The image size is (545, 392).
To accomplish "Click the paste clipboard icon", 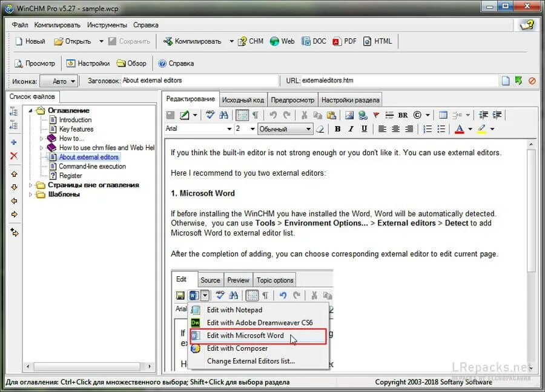I will pyautogui.click(x=331, y=115).
